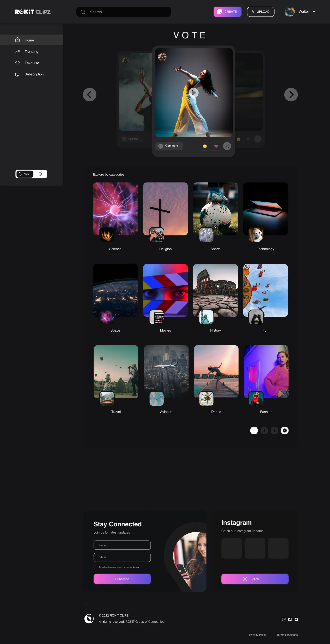
Task: Open Walter's profile avatar
Action: tap(290, 12)
